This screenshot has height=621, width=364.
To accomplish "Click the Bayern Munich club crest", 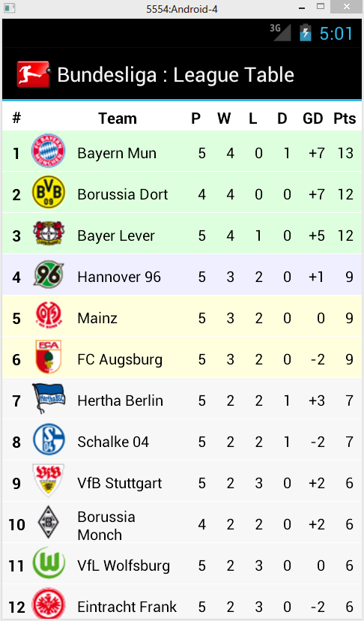I will (48, 151).
